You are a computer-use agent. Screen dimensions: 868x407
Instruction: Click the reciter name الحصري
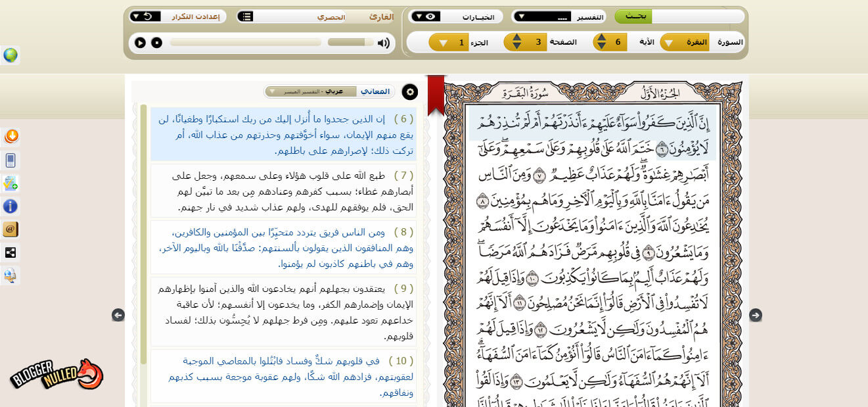[x=331, y=16]
